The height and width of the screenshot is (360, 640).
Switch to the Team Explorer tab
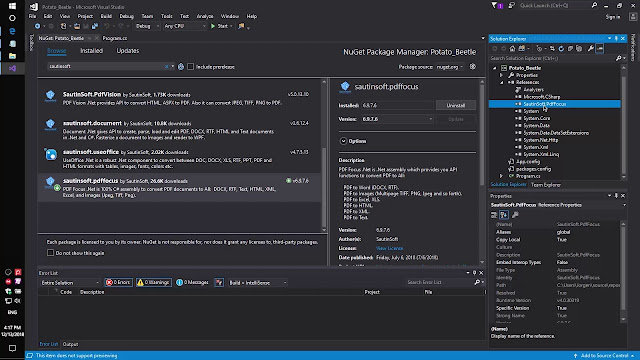tap(546, 185)
